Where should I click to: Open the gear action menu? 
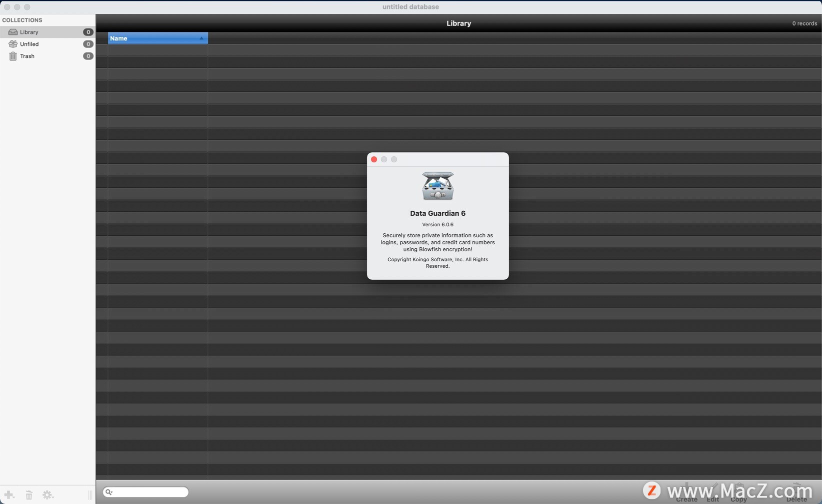[48, 495]
